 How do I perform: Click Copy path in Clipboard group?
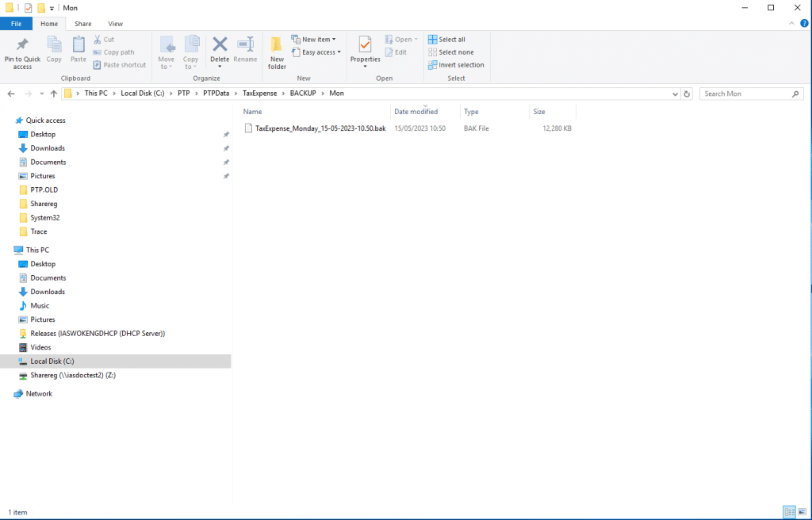[x=114, y=52]
